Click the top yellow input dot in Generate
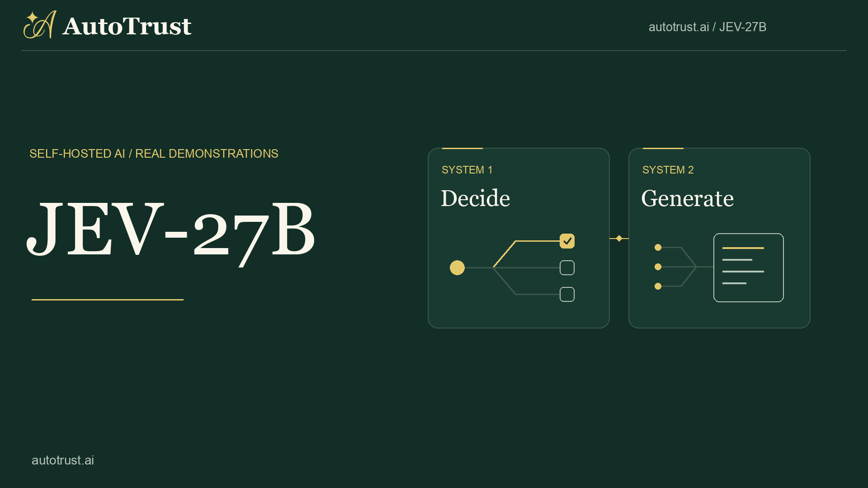Viewport: 868px width, 488px height. click(x=658, y=247)
